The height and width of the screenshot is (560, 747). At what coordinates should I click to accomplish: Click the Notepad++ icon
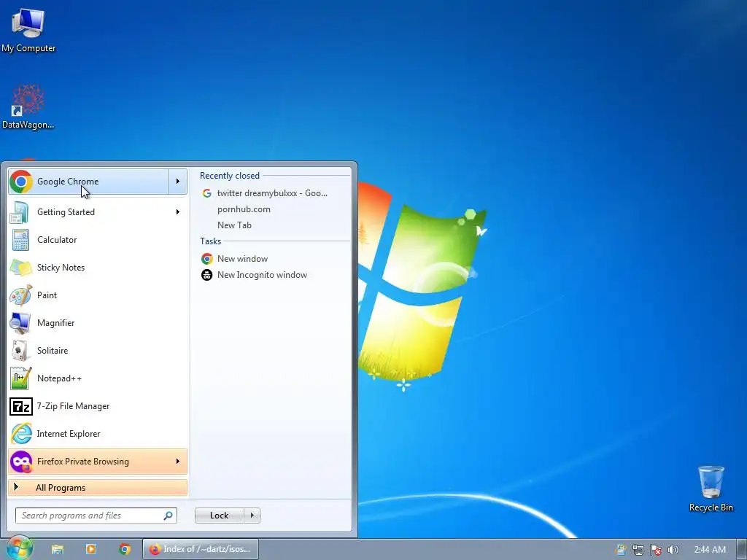pyautogui.click(x=20, y=378)
